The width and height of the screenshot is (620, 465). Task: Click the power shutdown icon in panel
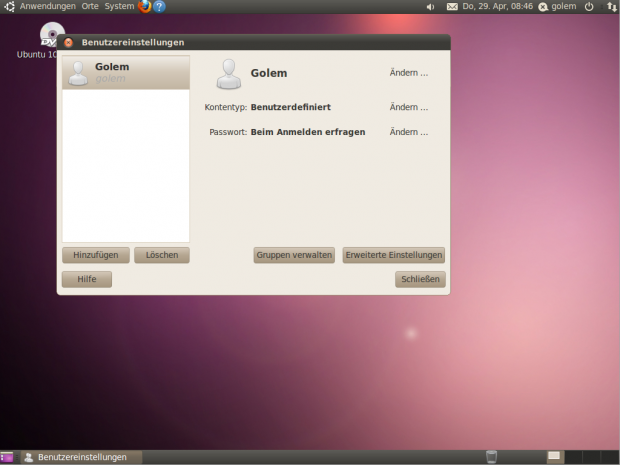(x=588, y=7)
